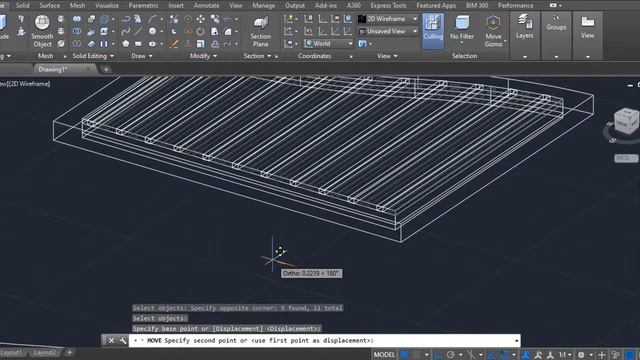Choose the Spline draw tool
The width and height of the screenshot is (640, 360).
click(126, 31)
